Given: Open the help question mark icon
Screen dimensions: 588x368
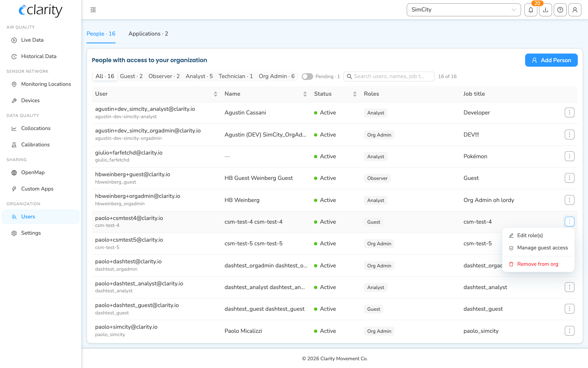Looking at the screenshot, I should coord(560,10).
